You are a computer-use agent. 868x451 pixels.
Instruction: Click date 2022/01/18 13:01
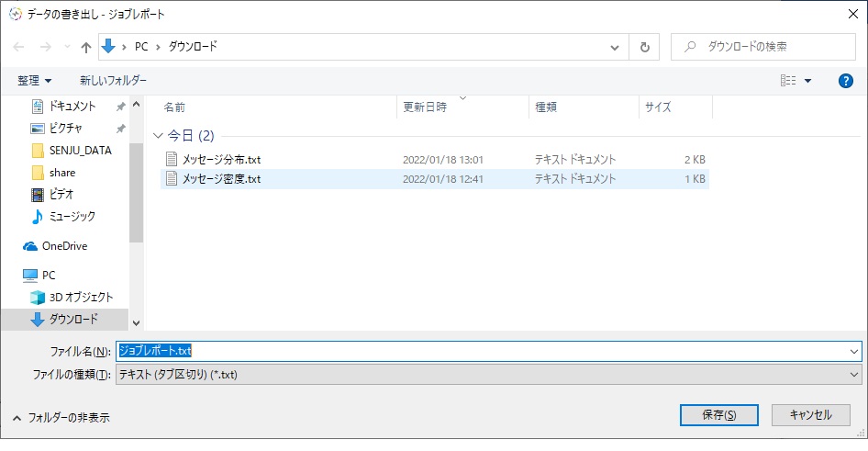(x=443, y=160)
